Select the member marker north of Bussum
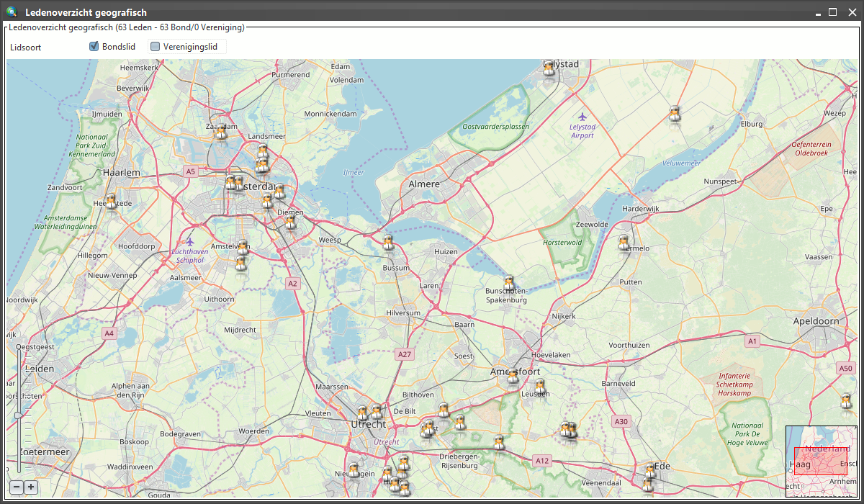Viewport: 864px width, 504px height. pyautogui.click(x=388, y=242)
